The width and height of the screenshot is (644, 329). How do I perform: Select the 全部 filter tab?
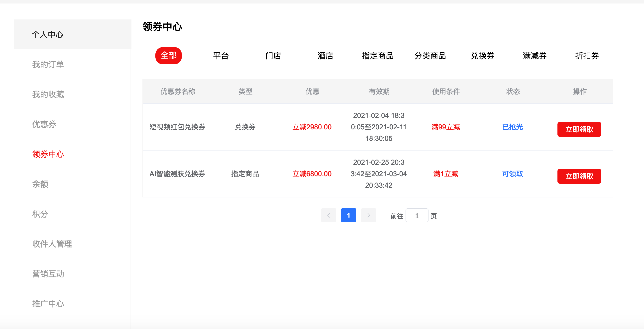click(x=169, y=56)
